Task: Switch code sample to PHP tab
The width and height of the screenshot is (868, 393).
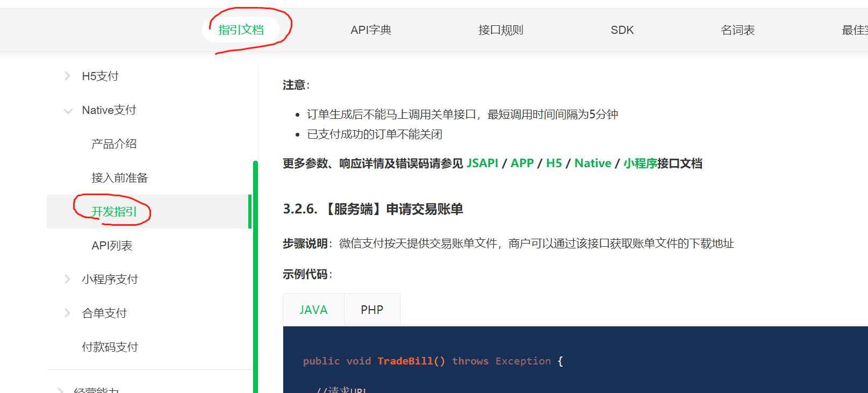Action: click(x=372, y=310)
